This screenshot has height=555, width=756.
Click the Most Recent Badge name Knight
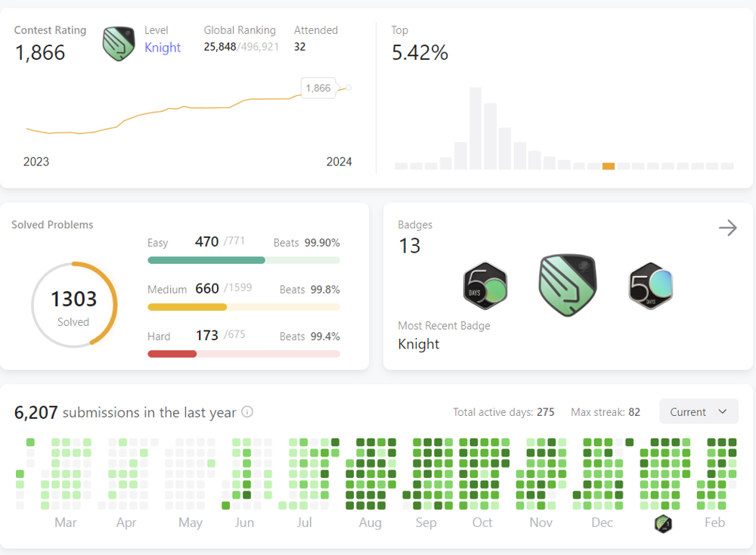click(x=418, y=344)
